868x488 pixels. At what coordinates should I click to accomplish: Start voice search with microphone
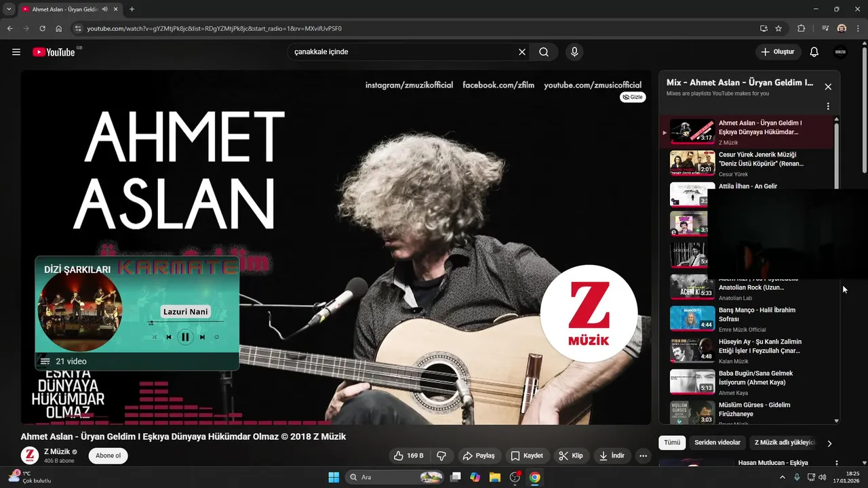[574, 52]
